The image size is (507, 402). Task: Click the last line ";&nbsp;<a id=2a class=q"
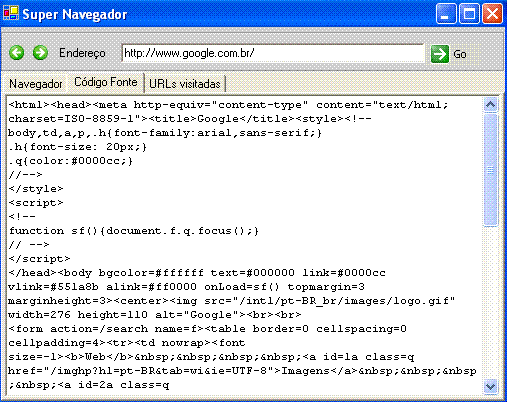[89, 385]
